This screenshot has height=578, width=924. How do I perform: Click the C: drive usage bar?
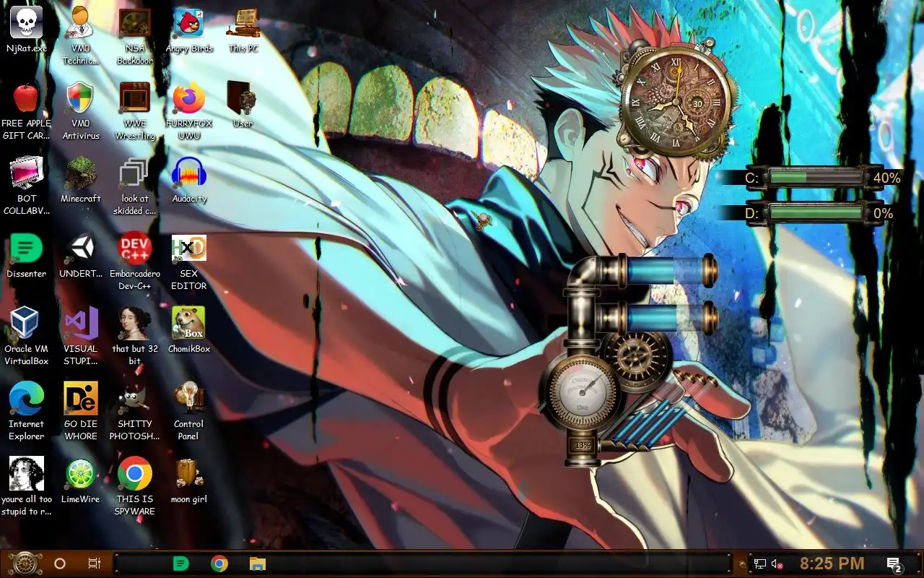pyautogui.click(x=816, y=177)
